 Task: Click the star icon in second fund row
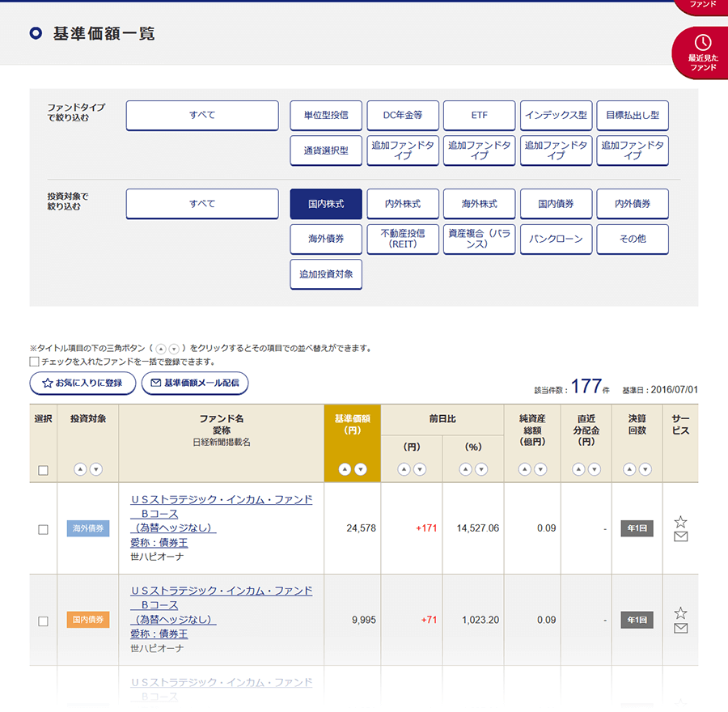680,613
